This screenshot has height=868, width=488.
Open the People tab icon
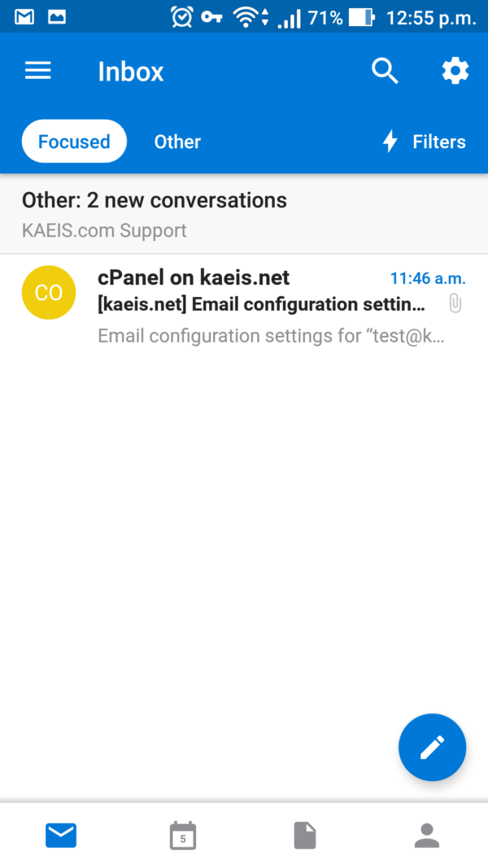tap(426, 835)
